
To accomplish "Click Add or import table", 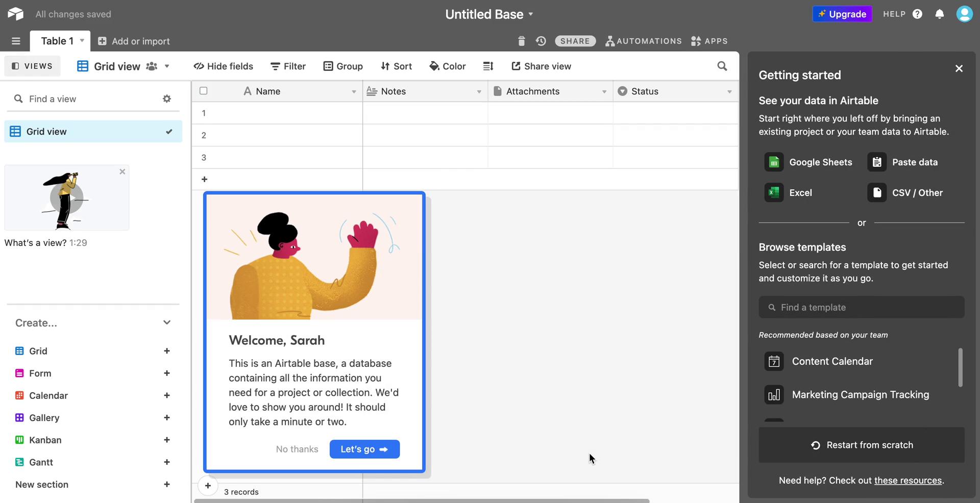I will (x=134, y=41).
